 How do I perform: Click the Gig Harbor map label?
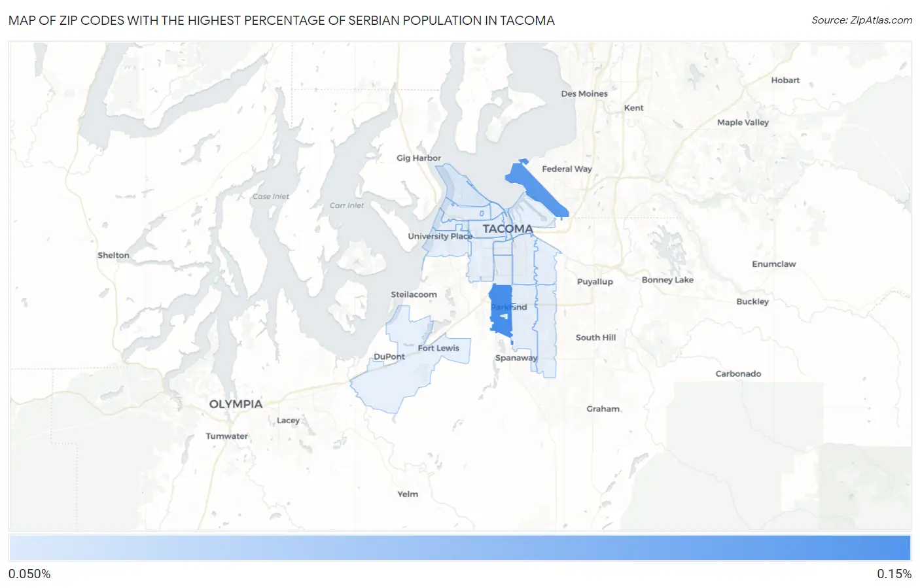[x=419, y=158]
